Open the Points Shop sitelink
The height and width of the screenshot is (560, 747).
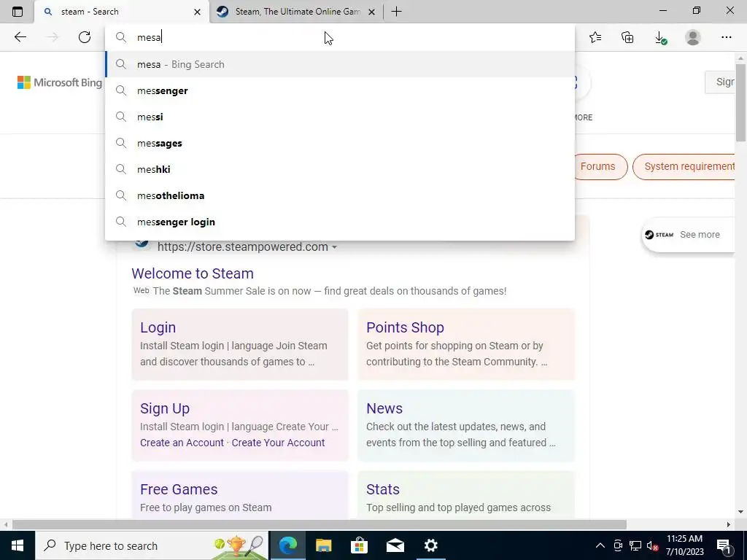405,327
